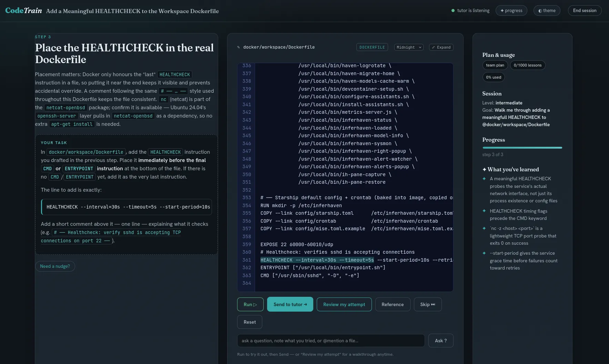Expand the code editor
The image size is (609, 364).
pyautogui.click(x=441, y=47)
